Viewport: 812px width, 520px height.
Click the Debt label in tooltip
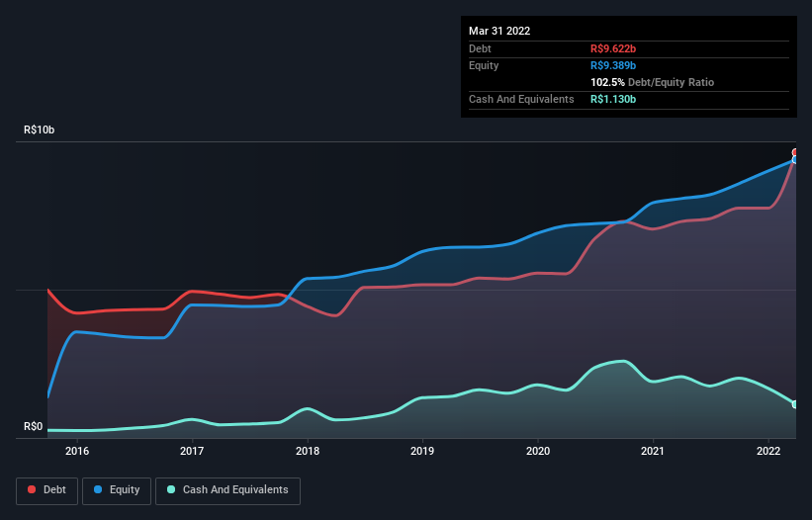coord(480,48)
